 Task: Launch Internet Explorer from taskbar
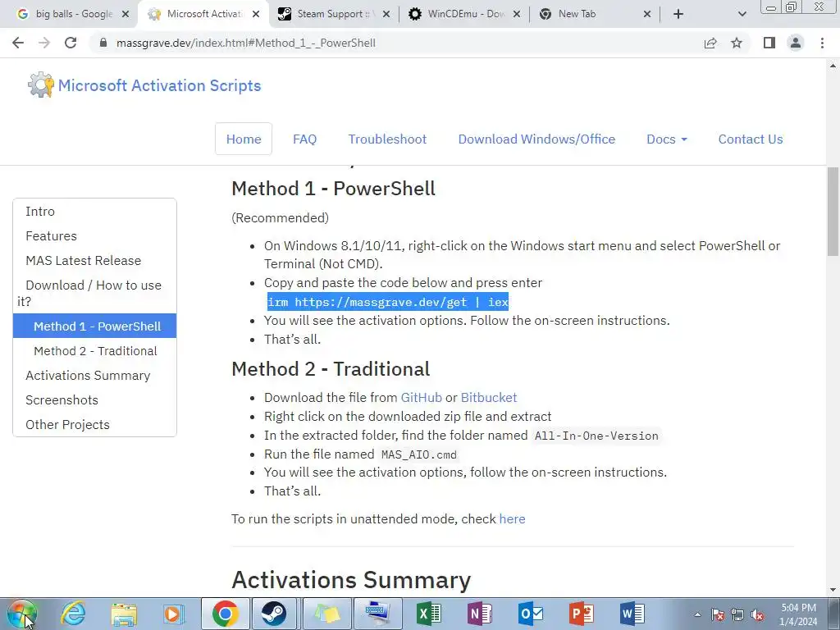(x=73, y=614)
